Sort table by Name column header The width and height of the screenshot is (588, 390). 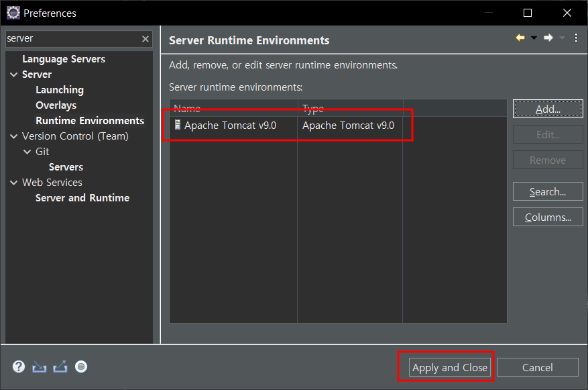tap(233, 108)
